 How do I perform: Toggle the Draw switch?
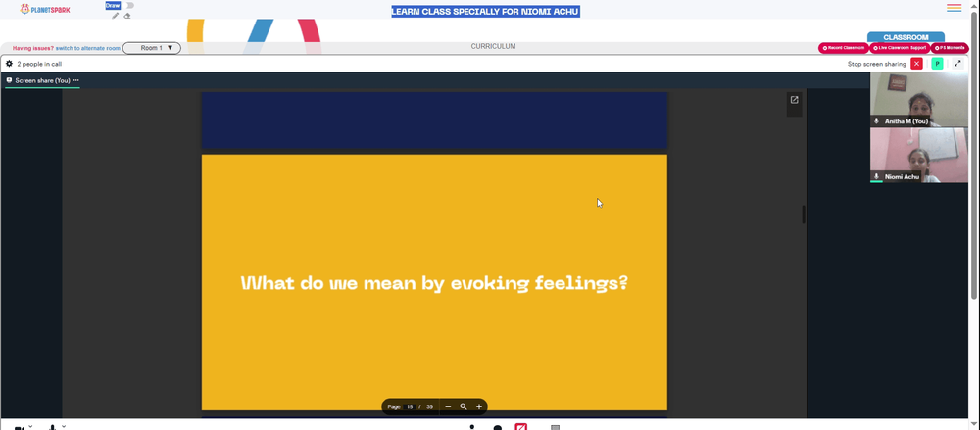129,5
